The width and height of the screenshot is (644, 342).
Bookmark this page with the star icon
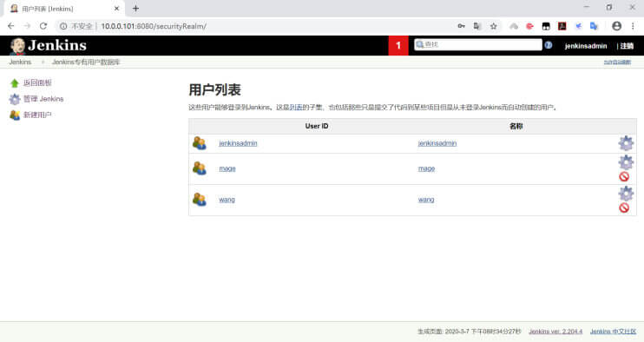pyautogui.click(x=493, y=26)
